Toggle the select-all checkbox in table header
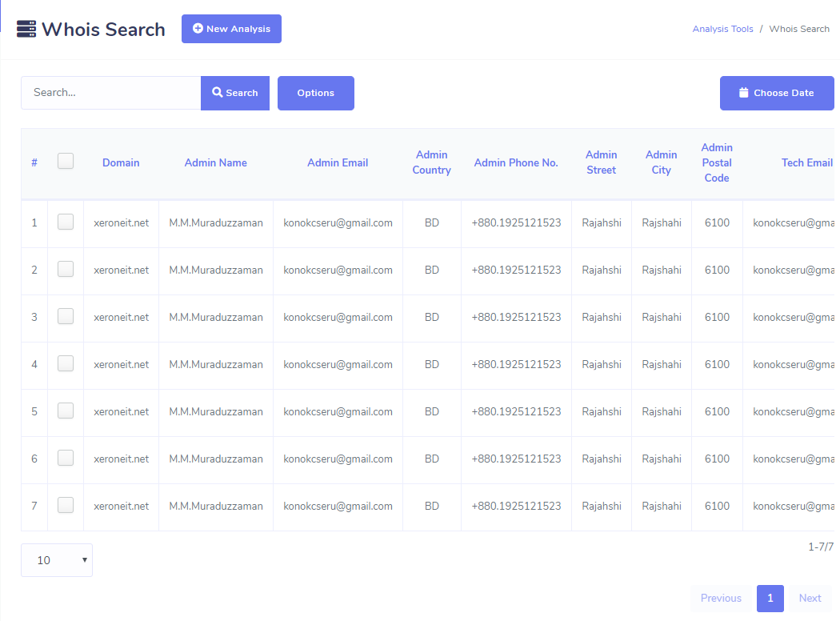Image resolution: width=840 pixels, height=621 pixels. pos(66,162)
